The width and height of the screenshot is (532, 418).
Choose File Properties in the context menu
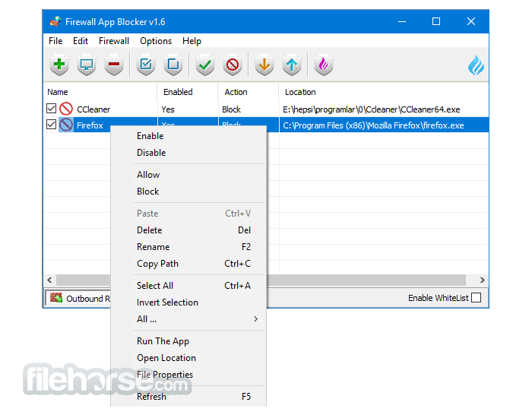pos(188,375)
